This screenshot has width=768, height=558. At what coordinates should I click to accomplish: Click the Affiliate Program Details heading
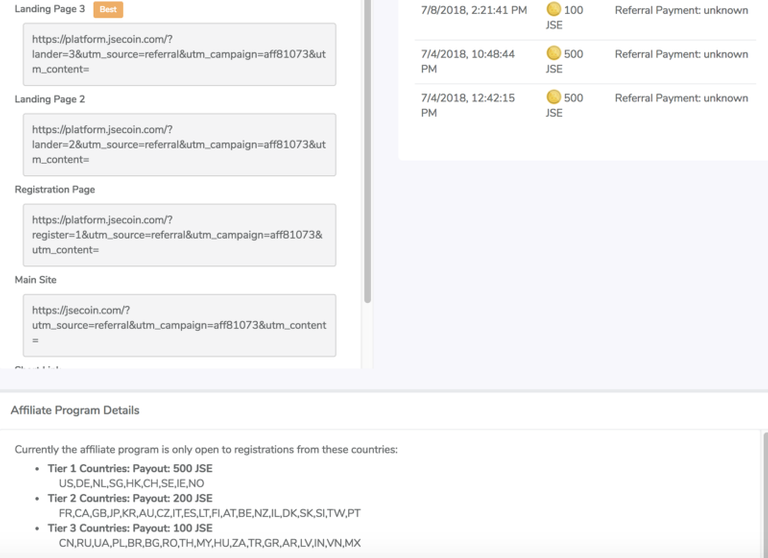click(x=75, y=410)
